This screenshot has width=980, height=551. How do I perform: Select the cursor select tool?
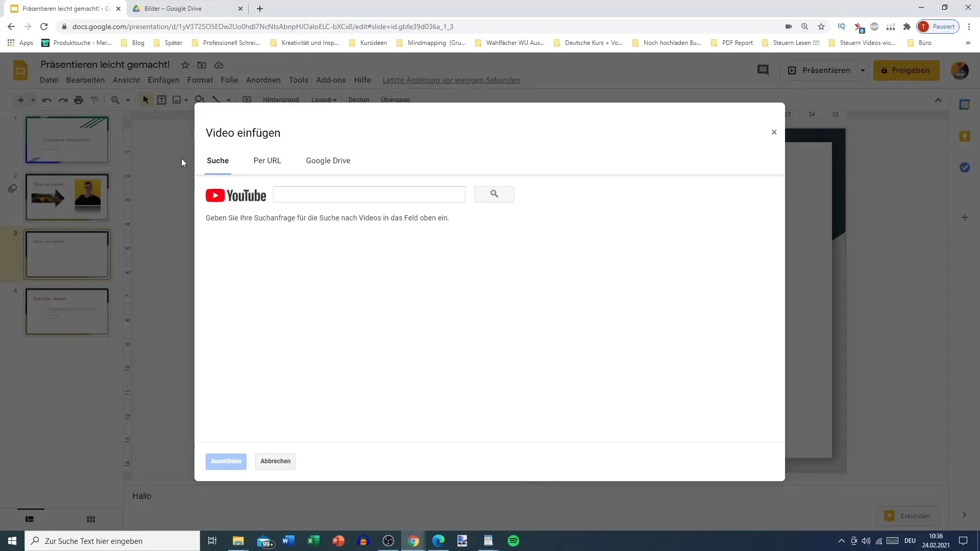[x=145, y=100]
